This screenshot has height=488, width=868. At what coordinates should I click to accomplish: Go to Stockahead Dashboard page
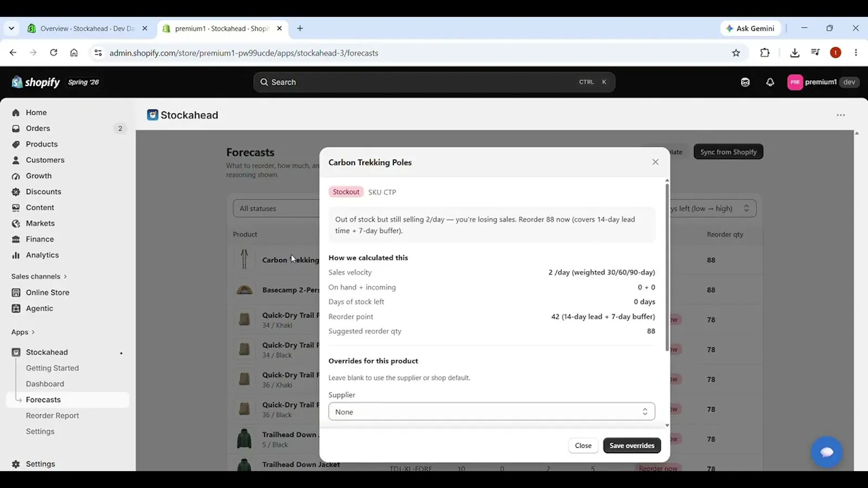click(x=45, y=384)
